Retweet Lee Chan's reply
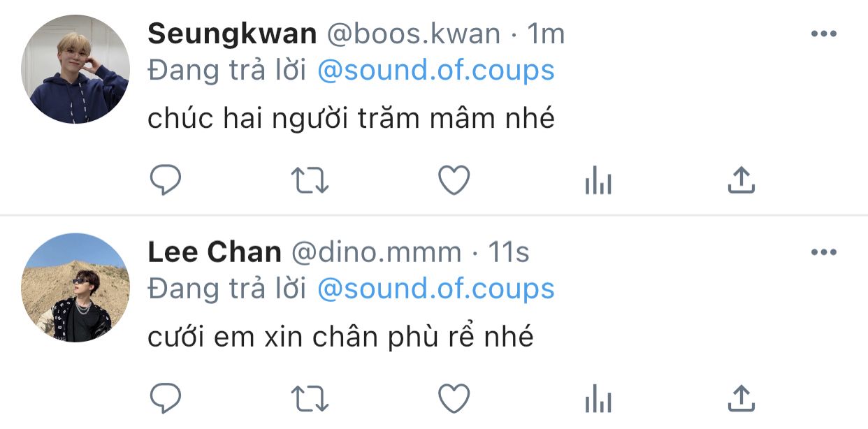The image size is (868, 429). [x=309, y=399]
